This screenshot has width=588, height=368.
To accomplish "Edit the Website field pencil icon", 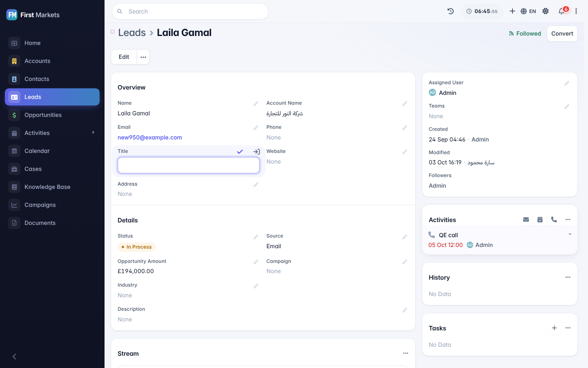I will pyautogui.click(x=405, y=152).
